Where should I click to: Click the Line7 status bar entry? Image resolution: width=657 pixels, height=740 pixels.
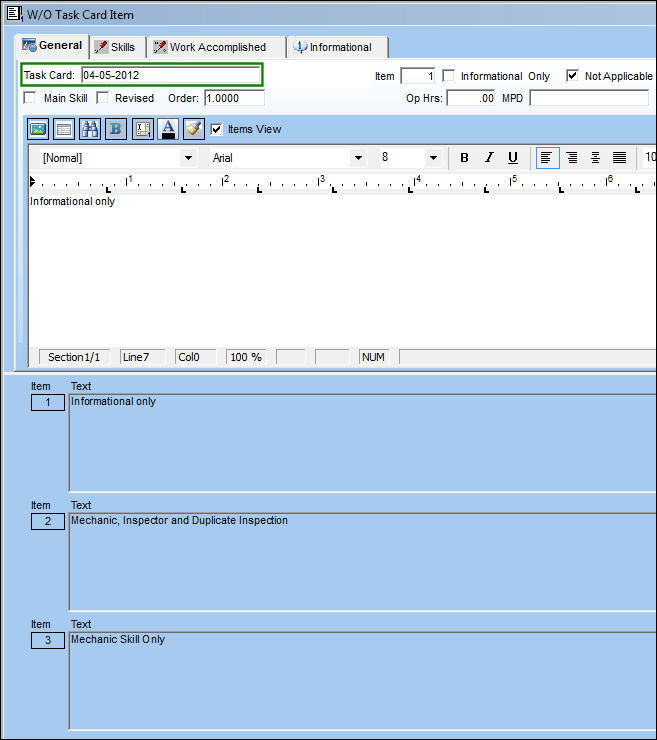pos(143,357)
